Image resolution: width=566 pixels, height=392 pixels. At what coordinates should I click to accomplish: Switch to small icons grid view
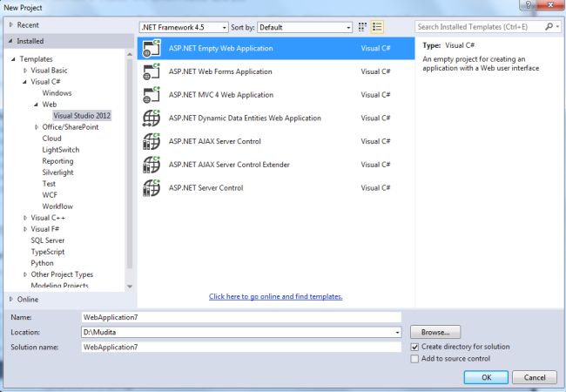(362, 27)
